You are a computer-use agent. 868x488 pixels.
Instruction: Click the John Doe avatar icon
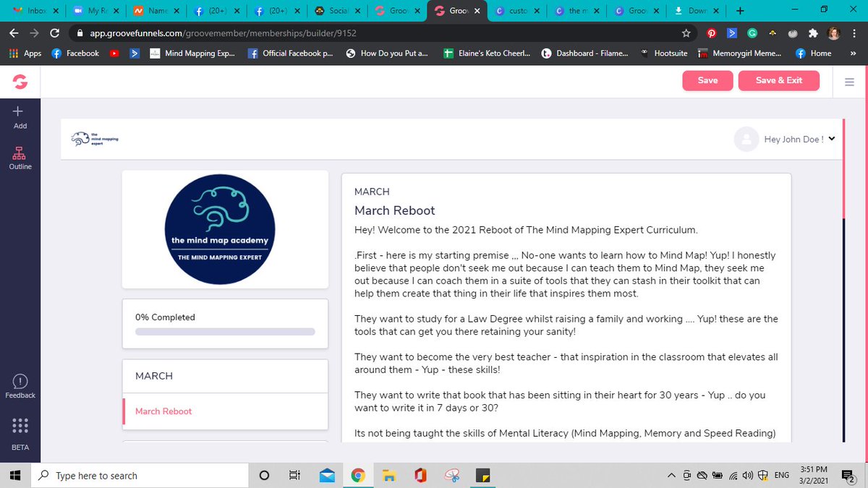click(x=746, y=140)
